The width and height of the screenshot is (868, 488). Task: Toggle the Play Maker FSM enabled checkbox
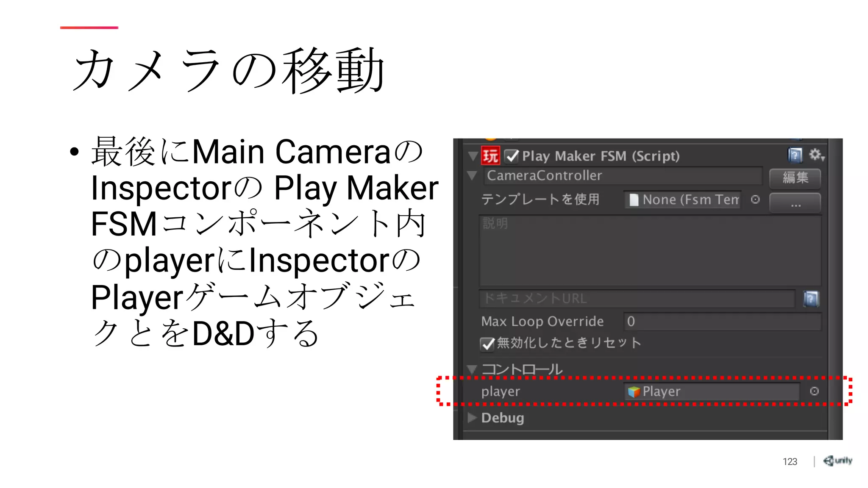click(512, 156)
